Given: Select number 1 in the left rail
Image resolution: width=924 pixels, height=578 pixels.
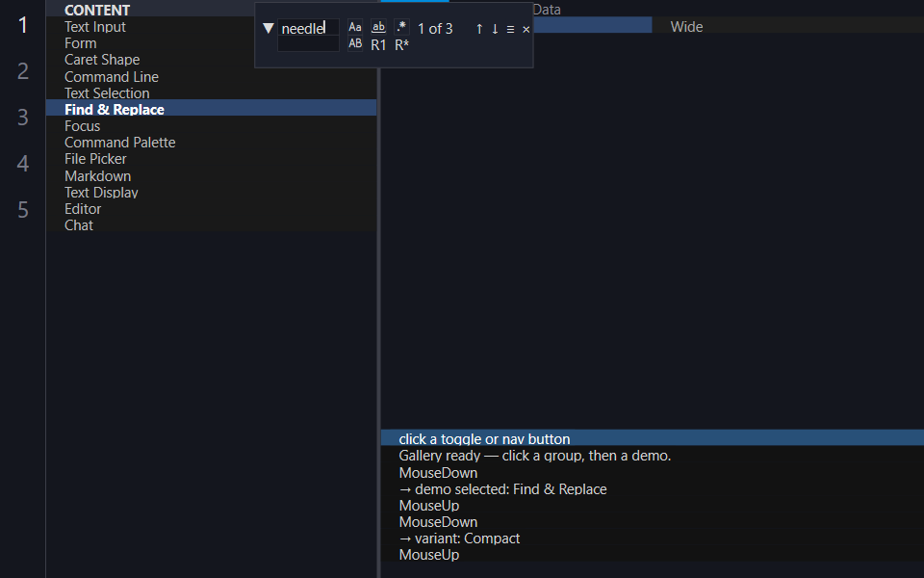Looking at the screenshot, I should point(22,25).
